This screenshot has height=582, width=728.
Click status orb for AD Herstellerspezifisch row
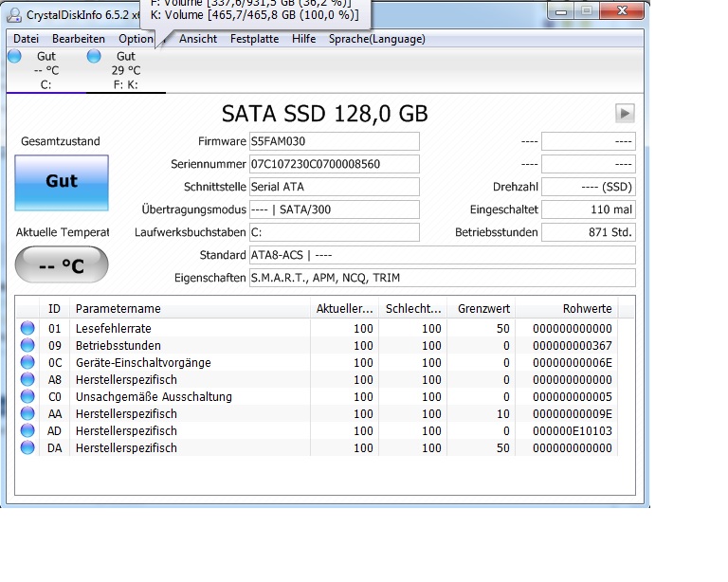[x=27, y=430]
